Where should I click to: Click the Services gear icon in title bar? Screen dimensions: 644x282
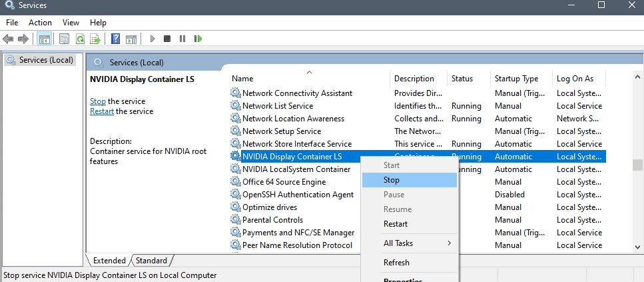(x=9, y=5)
